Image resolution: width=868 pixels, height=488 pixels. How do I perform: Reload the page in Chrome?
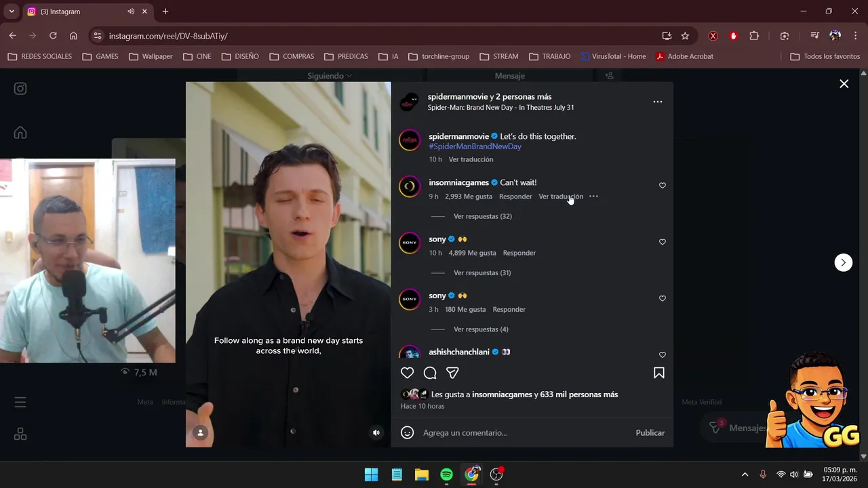click(53, 36)
